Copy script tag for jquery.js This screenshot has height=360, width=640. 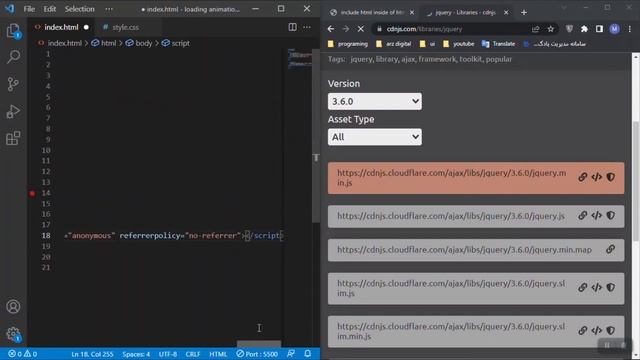[596, 216]
